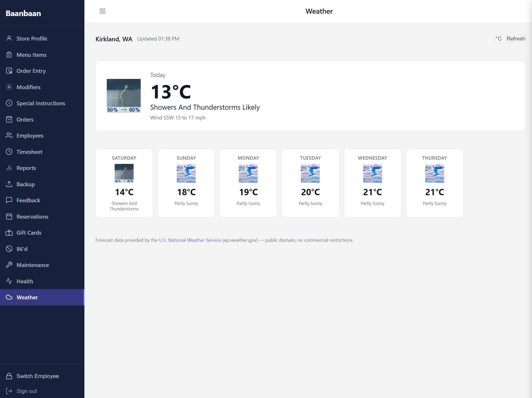Click the Health pulse icon

point(9,281)
